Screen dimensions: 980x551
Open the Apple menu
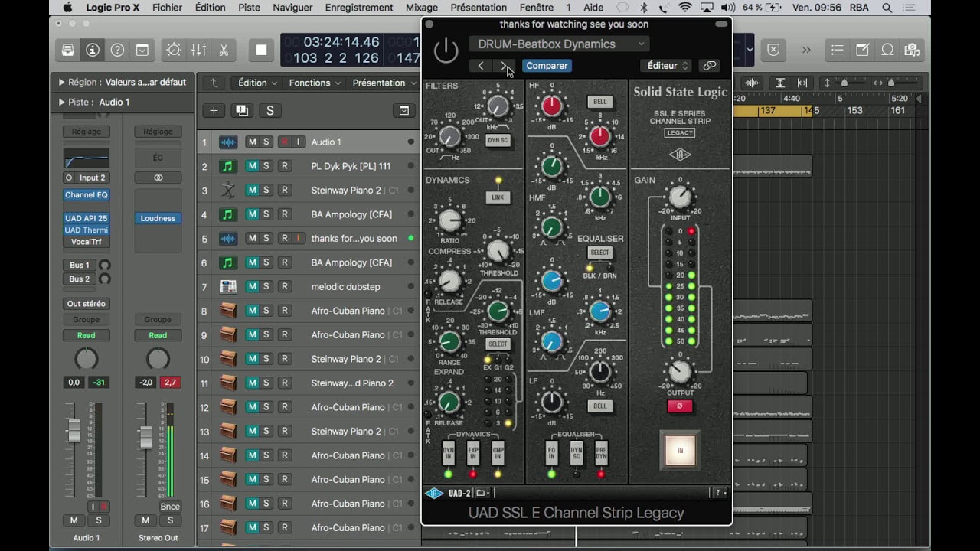point(67,8)
